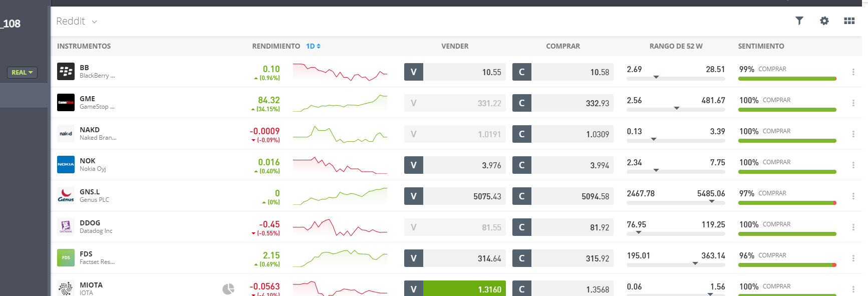Sort by the RENDIMIENTO column header
This screenshot has width=868, height=296.
coord(276,46)
